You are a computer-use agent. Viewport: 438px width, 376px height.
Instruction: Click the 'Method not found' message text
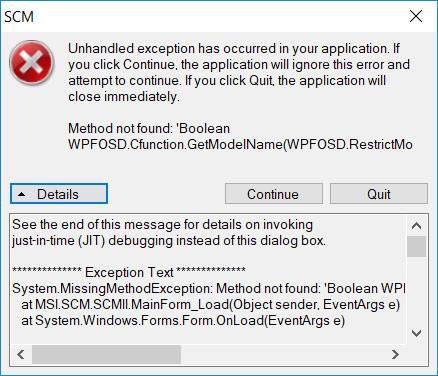[x=240, y=137]
